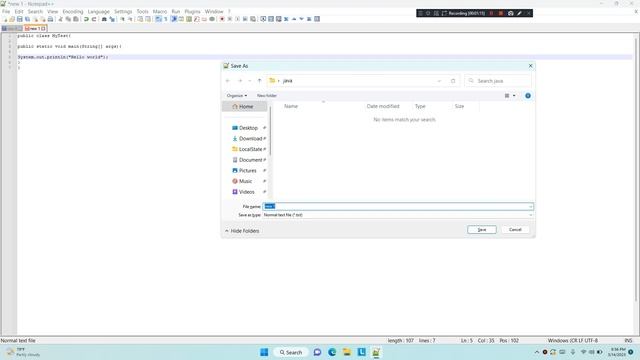The width and height of the screenshot is (640, 360).
Task: Open the recent locations dropdown chevron
Action: point(249,81)
